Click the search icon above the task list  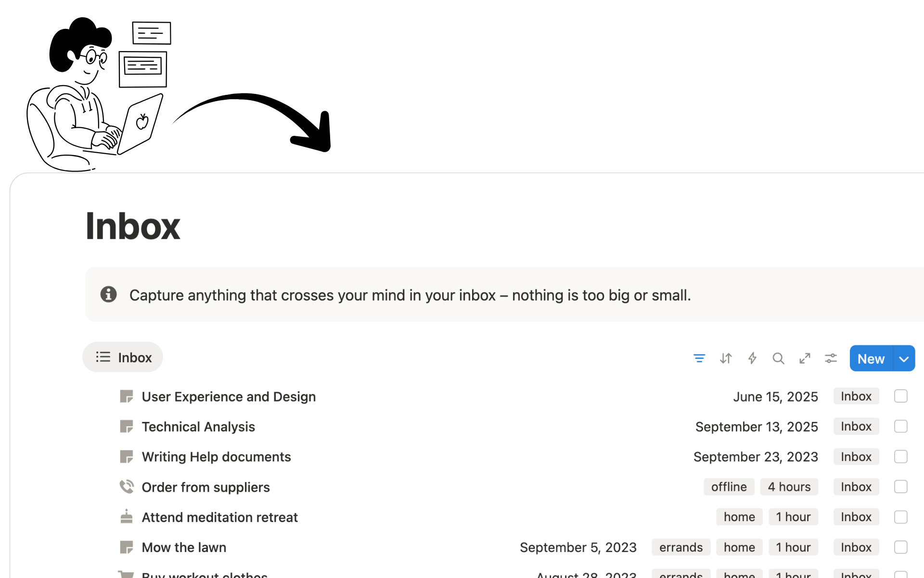click(x=778, y=358)
